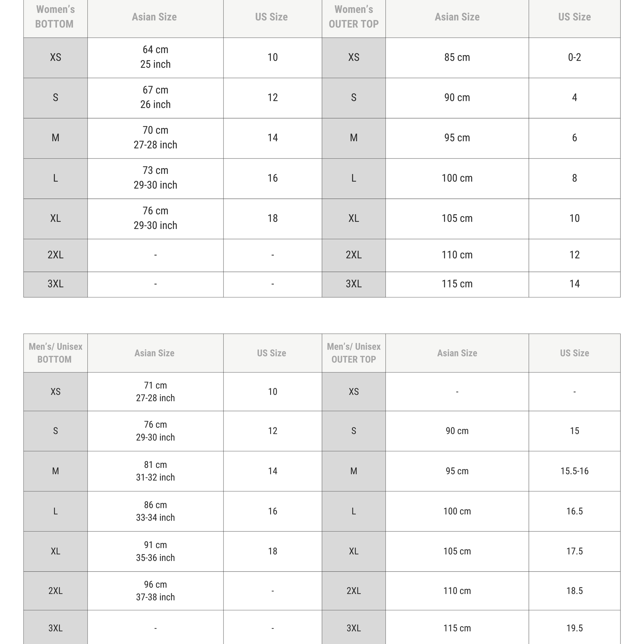Viewport: 644px width, 644px height.
Task: Click the 0-2 US size cell
Action: click(x=574, y=58)
